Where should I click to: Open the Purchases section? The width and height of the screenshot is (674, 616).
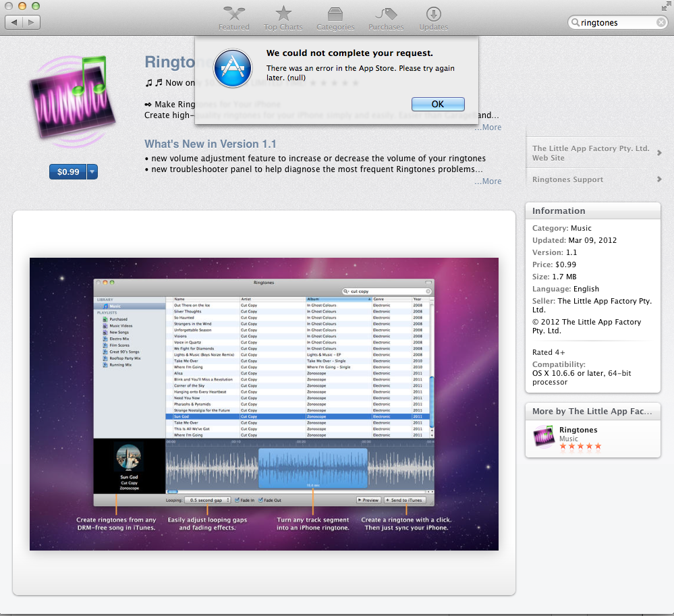point(386,19)
